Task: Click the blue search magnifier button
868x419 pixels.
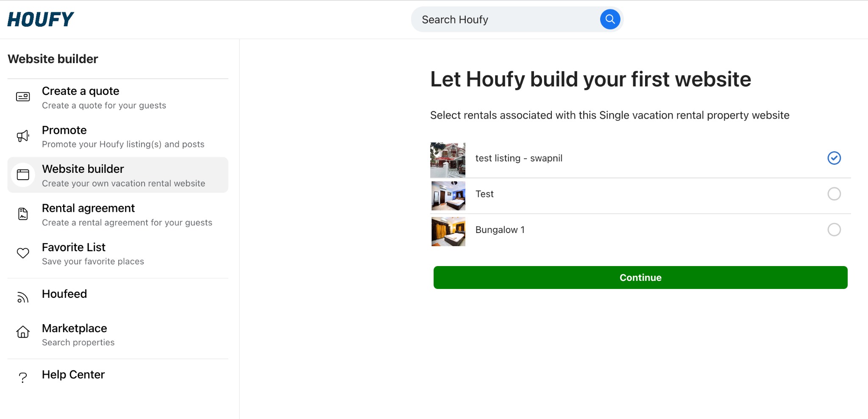Action: (x=610, y=19)
